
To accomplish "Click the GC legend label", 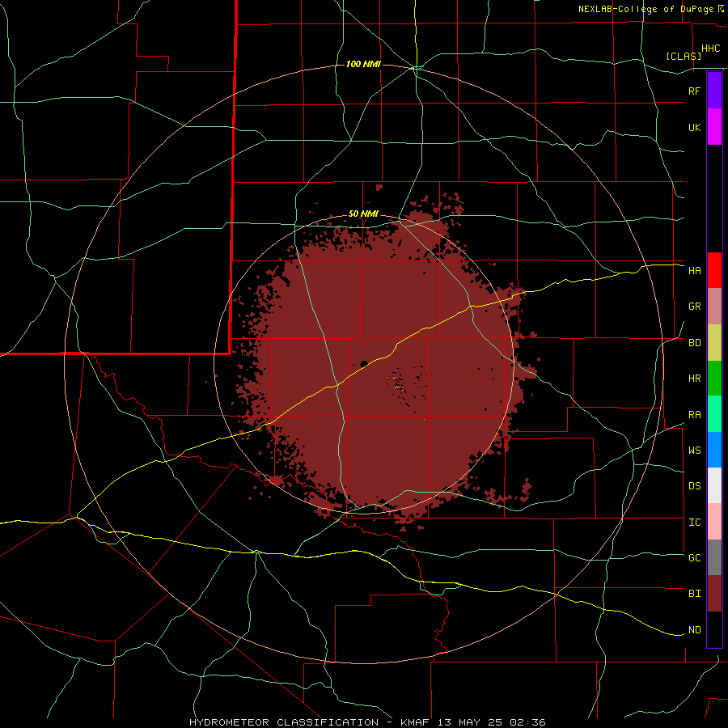I will click(694, 558).
